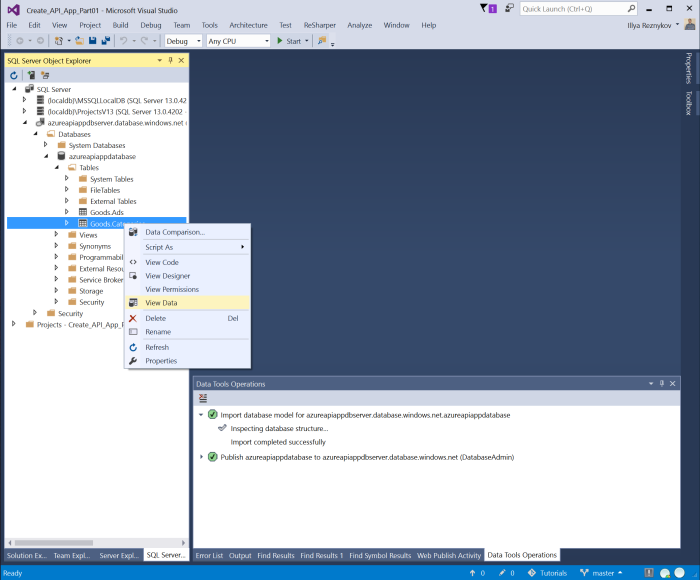Click the Navigate Backward toolbar icon
700x580 pixels.
(20, 41)
